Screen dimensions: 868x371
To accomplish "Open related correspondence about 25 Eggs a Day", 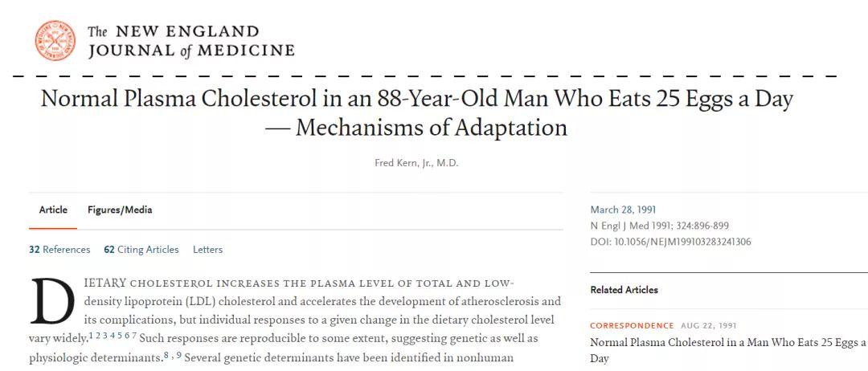I will [x=728, y=350].
